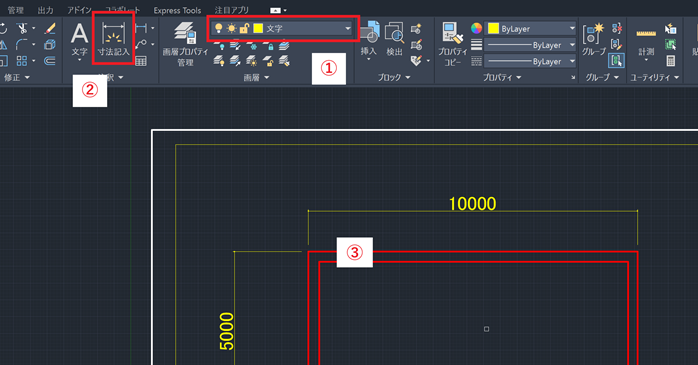Click the Create Block icon
The width and height of the screenshot is (698, 365).
(x=416, y=29)
